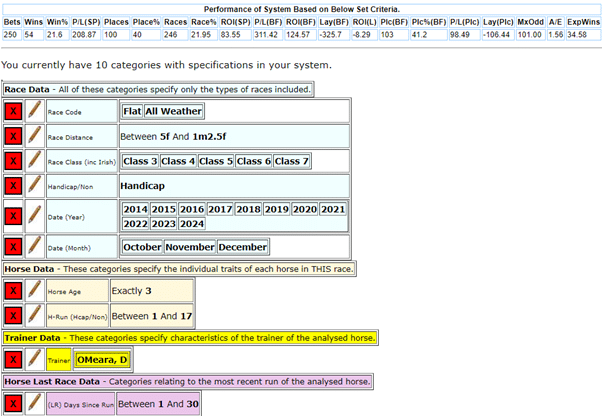Select year 2019 tag

277,209
